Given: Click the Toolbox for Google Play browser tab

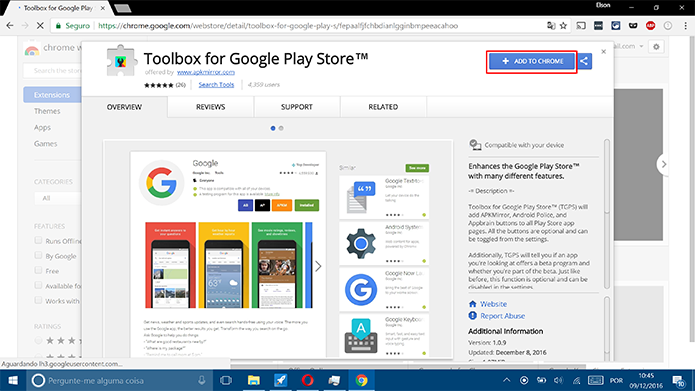Looking at the screenshot, I should 58,8.
